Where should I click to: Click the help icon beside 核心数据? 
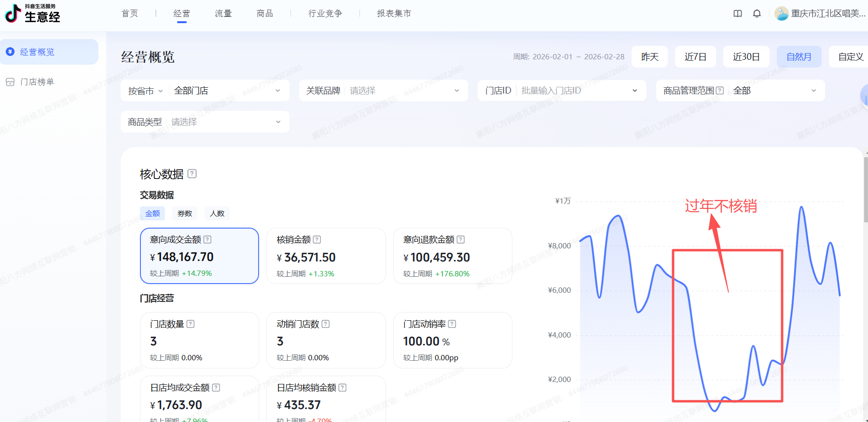[x=192, y=174]
